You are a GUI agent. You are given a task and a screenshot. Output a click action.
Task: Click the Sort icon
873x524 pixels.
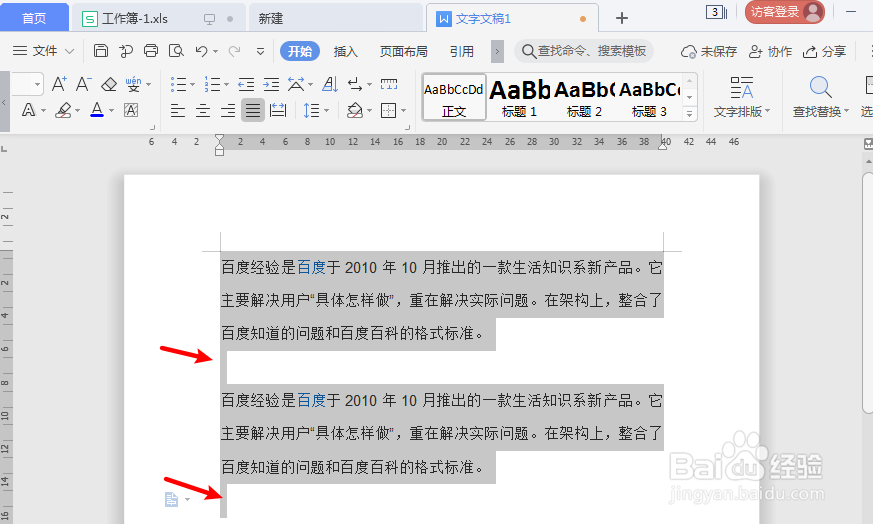coord(330,85)
